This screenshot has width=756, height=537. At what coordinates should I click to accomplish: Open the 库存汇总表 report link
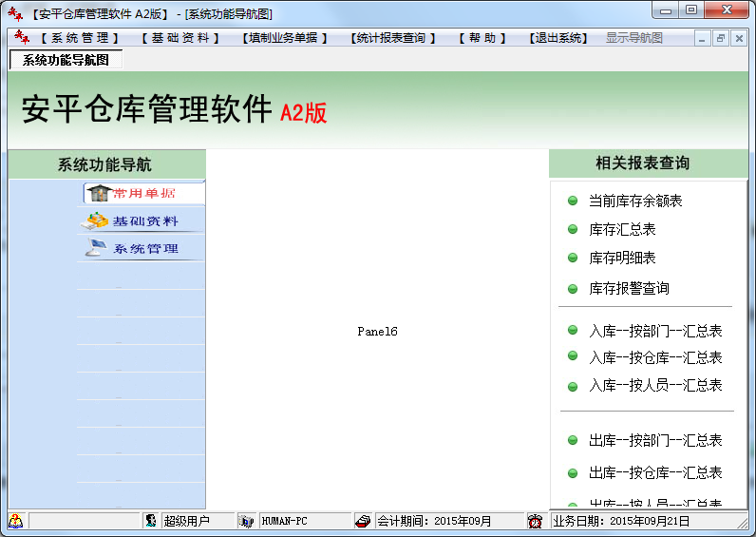622,229
